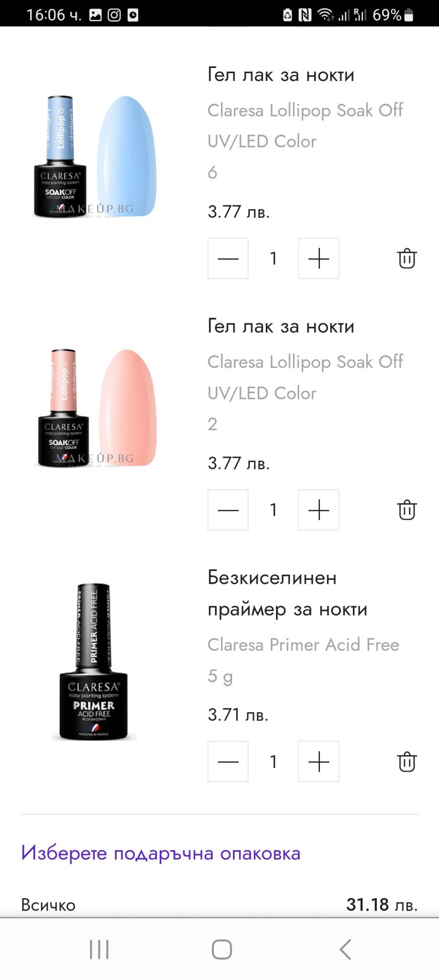Tap Android back navigation arrow
Viewport: 439px width, 980px height.
coord(345,949)
